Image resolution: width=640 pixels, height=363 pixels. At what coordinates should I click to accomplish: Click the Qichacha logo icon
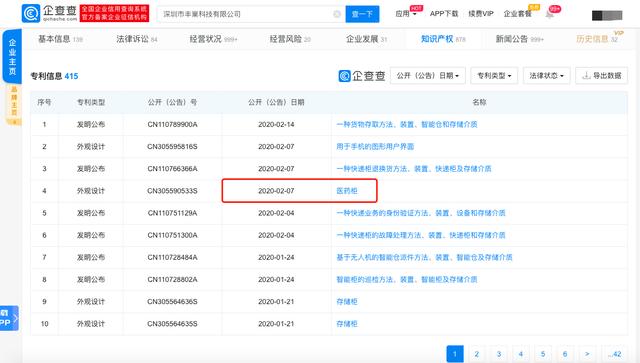(31, 13)
